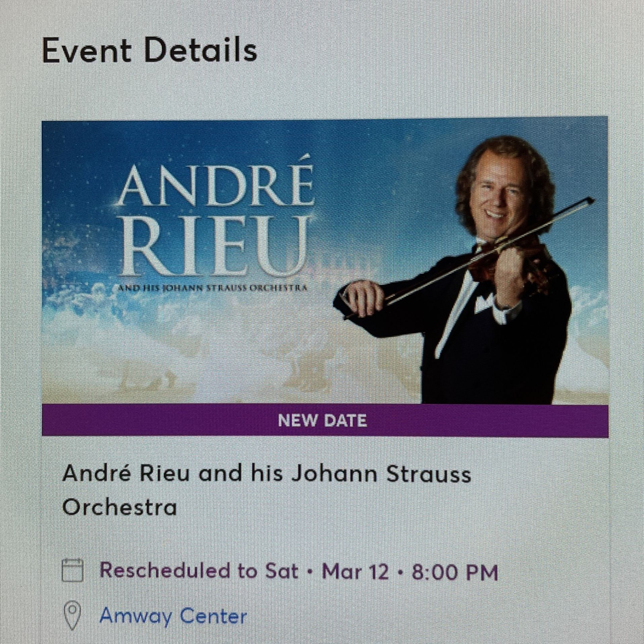Image resolution: width=644 pixels, height=644 pixels.
Task: Click the "André Rieu and his Johann Strauss" title line
Action: pyautogui.click(x=267, y=474)
